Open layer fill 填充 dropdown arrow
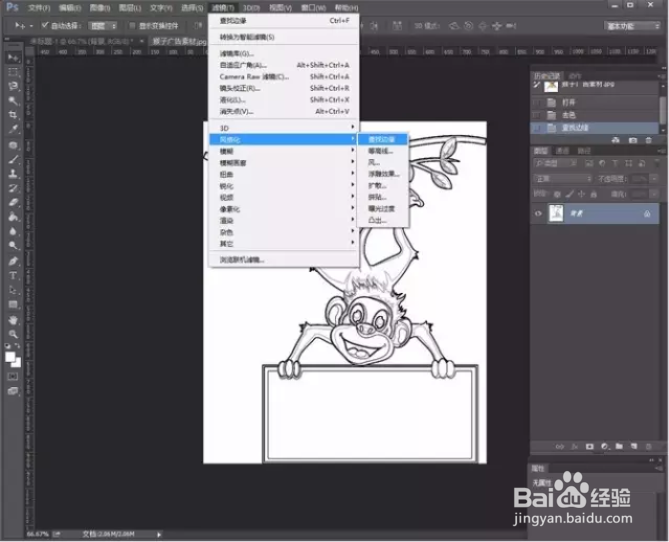Screen dimensions: 669x542 [x=654, y=194]
